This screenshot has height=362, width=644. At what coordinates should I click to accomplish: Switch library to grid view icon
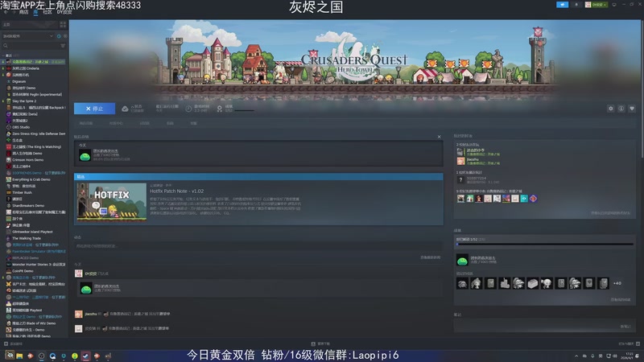click(63, 25)
